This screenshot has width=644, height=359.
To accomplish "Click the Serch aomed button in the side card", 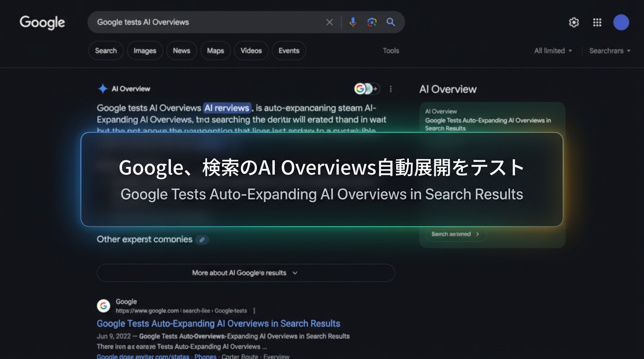I will tap(455, 234).
